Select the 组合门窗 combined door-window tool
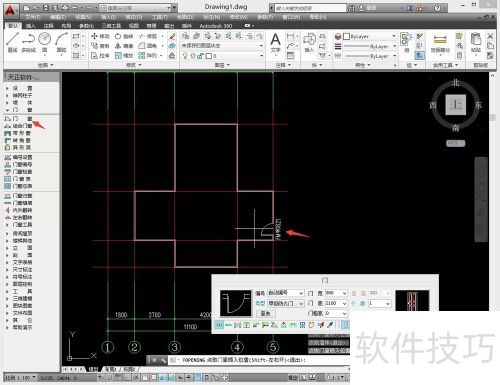This screenshot has height=385, width=500. [x=19, y=126]
